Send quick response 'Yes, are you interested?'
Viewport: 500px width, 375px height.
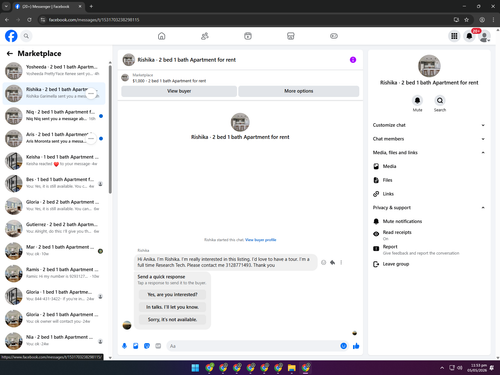click(x=172, y=294)
